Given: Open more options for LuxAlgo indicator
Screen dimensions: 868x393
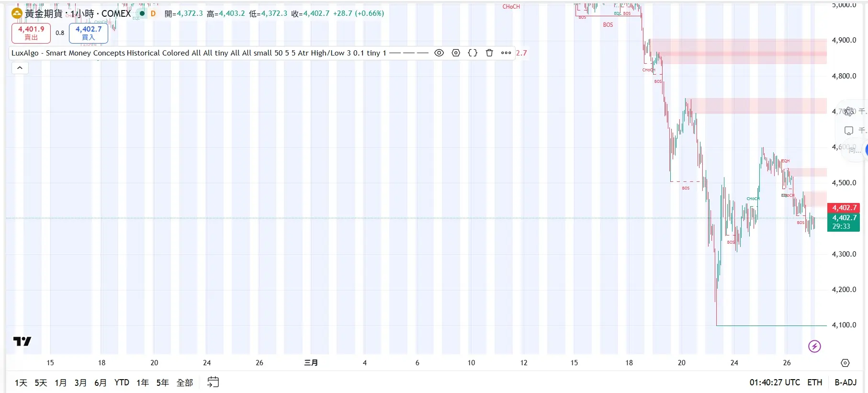Looking at the screenshot, I should pyautogui.click(x=506, y=53).
